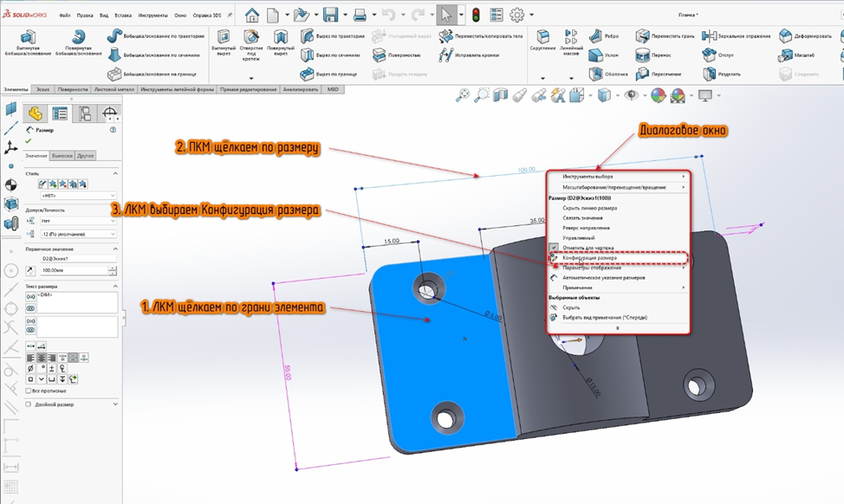This screenshot has height=504, width=844.
Task: Select Бобышка/основание по траектории sweep tool
Action: 156,36
